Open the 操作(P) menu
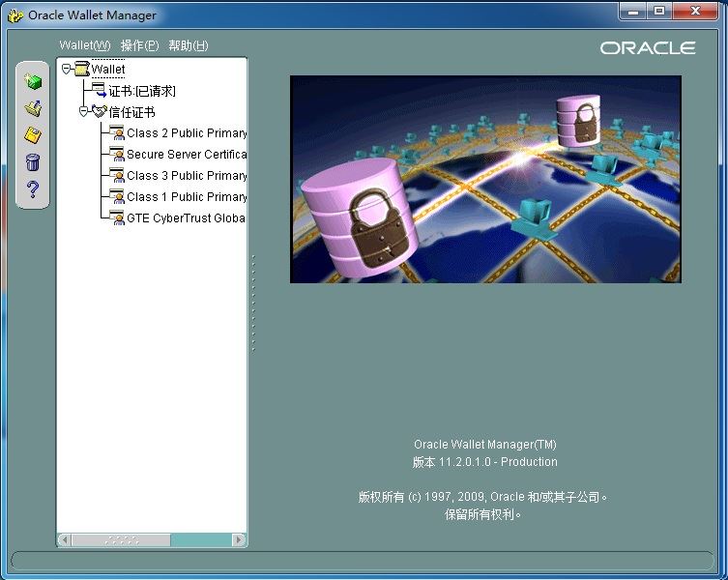The height and width of the screenshot is (580, 728). tap(140, 45)
